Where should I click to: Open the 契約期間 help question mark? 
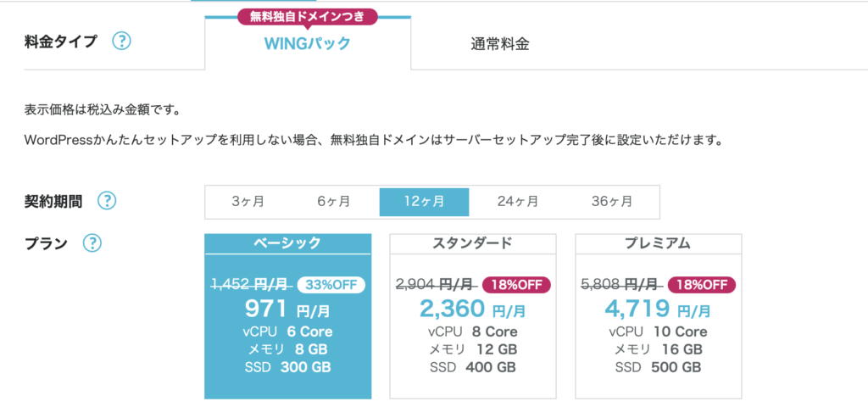coord(107,201)
